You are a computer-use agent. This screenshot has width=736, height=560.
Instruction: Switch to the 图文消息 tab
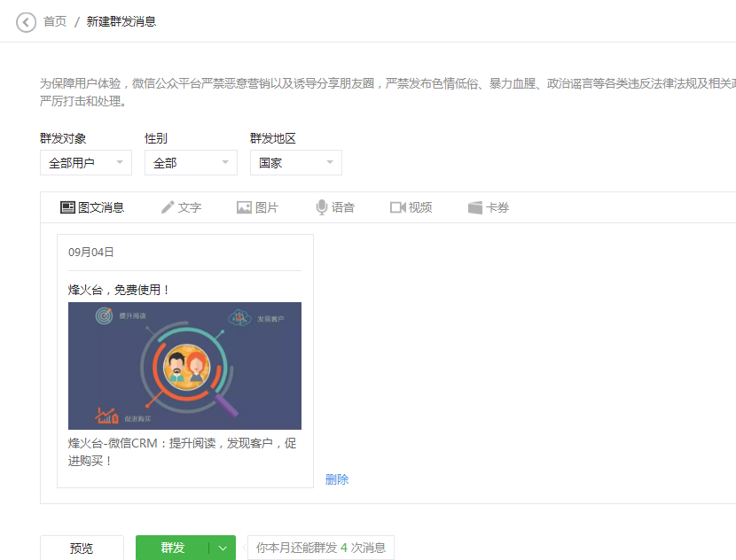coord(92,207)
